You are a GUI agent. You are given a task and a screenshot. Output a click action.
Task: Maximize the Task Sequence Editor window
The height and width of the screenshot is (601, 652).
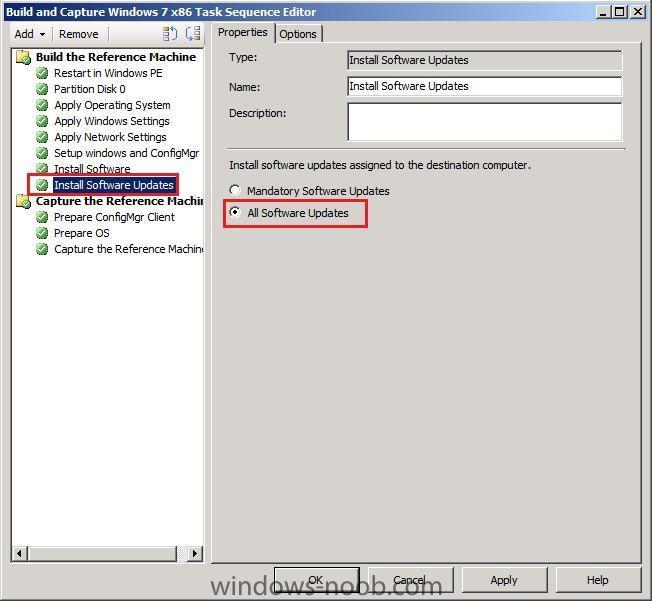[619, 12]
